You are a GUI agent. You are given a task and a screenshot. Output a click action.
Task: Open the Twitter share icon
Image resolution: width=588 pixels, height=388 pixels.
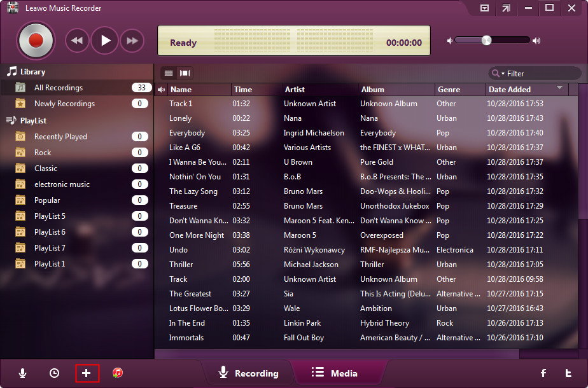tap(568, 373)
